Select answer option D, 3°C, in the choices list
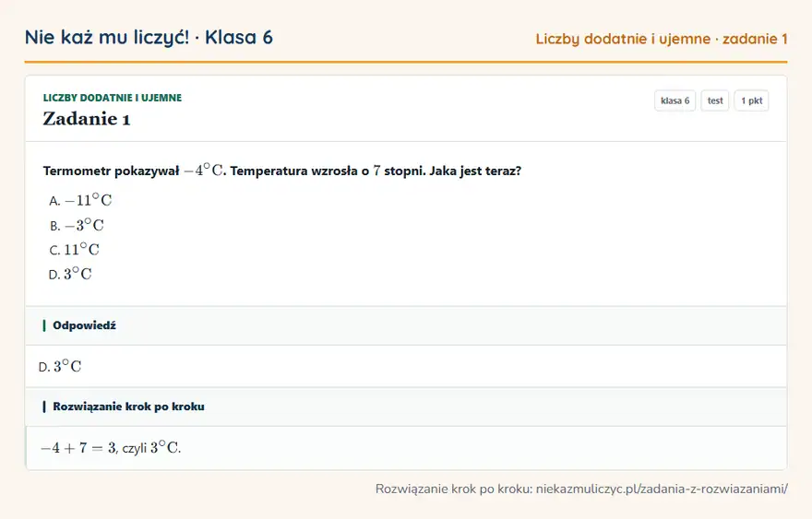This screenshot has width=812, height=519. click(x=70, y=274)
